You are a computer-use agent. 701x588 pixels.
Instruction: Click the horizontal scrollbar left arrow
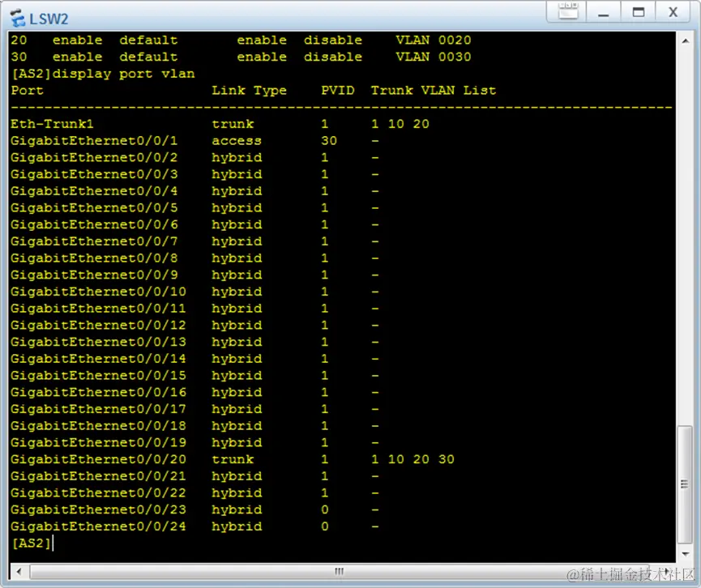[19, 572]
